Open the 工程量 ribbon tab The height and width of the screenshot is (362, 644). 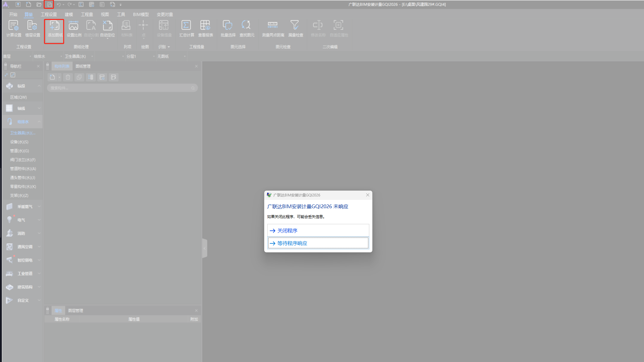pyautogui.click(x=87, y=15)
